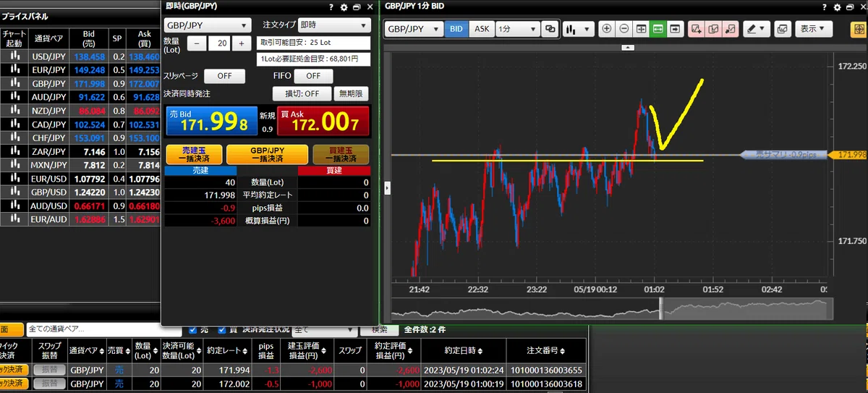The width and height of the screenshot is (868, 393).
Task: Click the add trendline drawing icon
Action: click(x=697, y=29)
